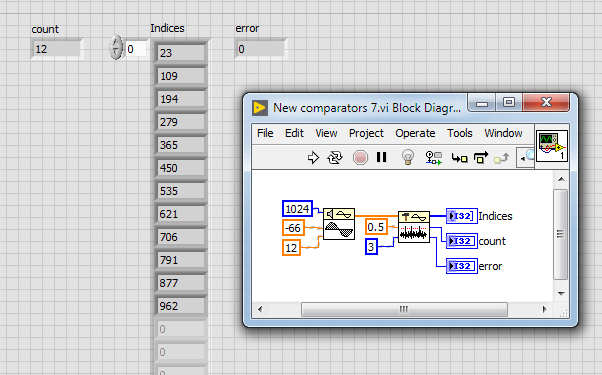The image size is (602, 375).
Task: Click the horizontal scrollbar right arrow
Action: 544,309
